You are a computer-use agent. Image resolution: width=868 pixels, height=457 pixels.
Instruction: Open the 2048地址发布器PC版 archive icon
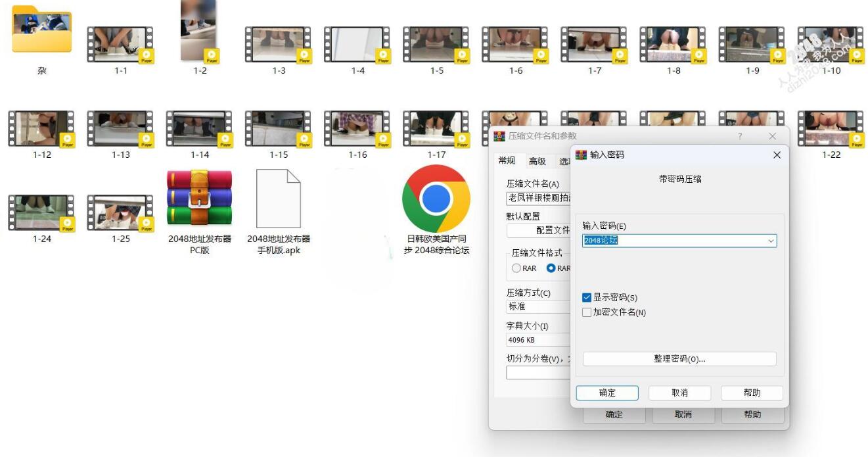click(199, 198)
